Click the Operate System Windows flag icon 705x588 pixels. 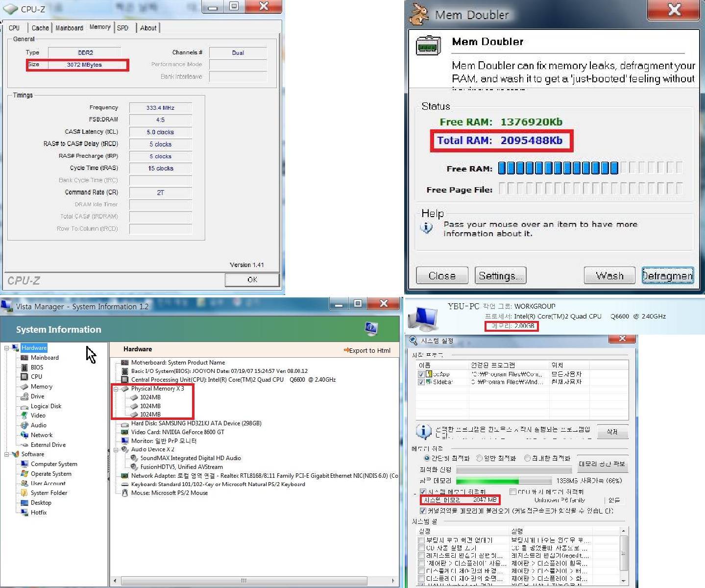(x=24, y=473)
